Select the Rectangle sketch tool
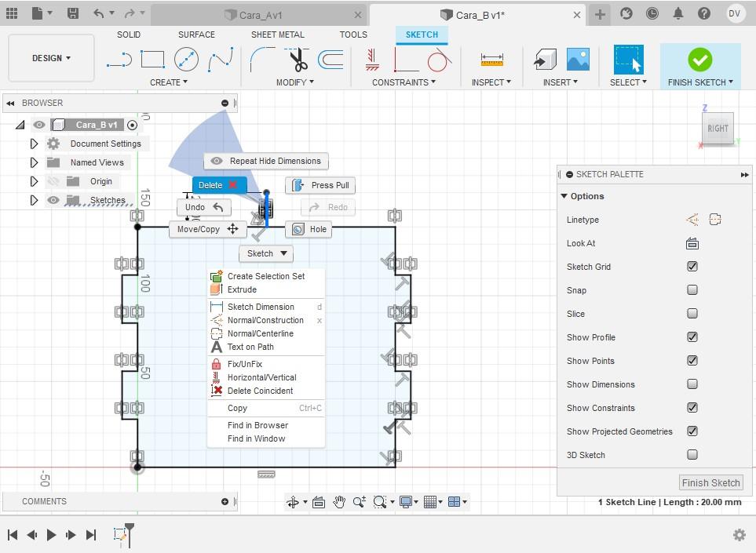The image size is (756, 553). pyautogui.click(x=153, y=60)
